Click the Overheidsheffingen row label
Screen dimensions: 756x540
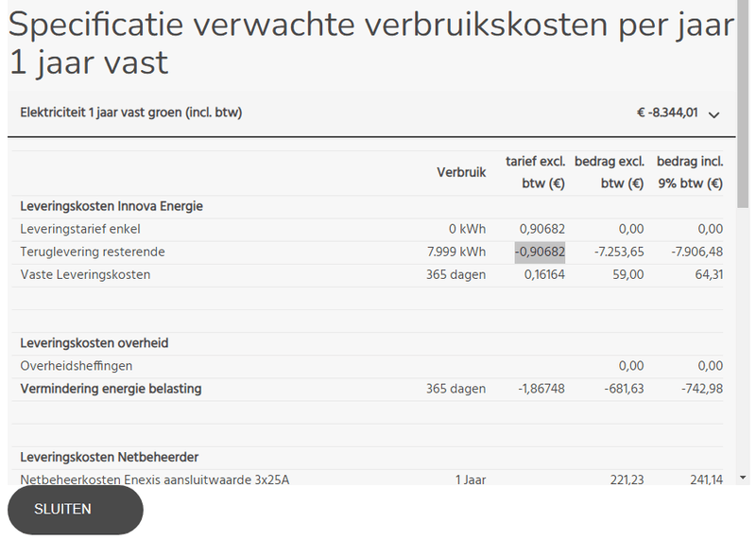77,365
